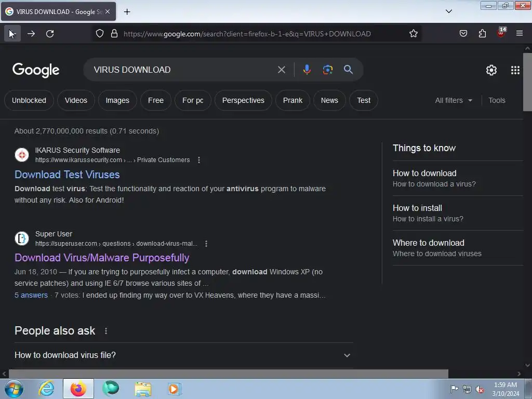Open Windows Explorer from the taskbar
The width and height of the screenshot is (532, 399).
(x=143, y=389)
